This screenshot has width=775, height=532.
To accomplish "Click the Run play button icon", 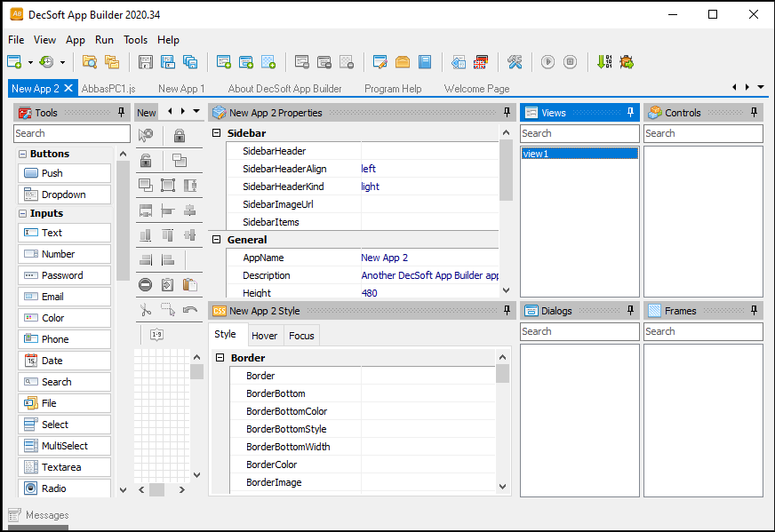I will 547,62.
